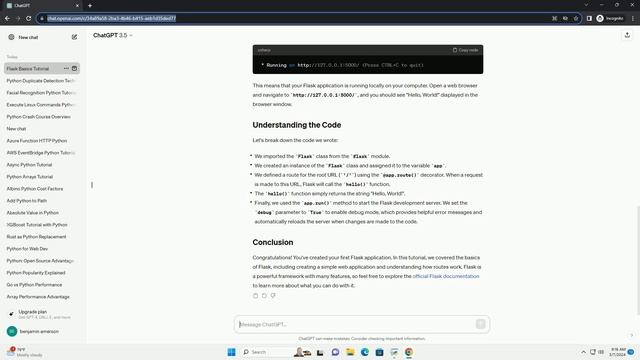Open Facial Recognition Python Tutorial chat
The height and width of the screenshot is (360, 640).
pos(41,93)
